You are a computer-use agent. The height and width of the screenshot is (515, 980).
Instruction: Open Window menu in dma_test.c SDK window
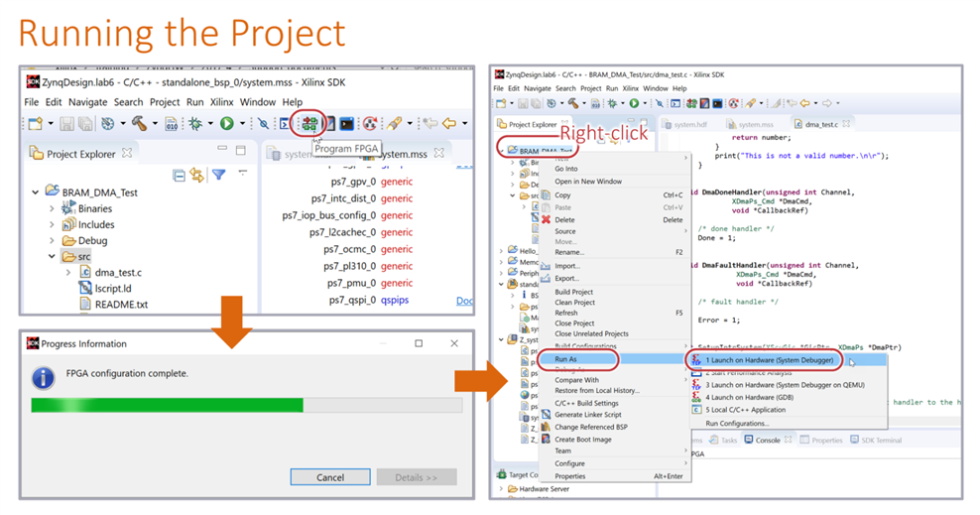(655, 88)
